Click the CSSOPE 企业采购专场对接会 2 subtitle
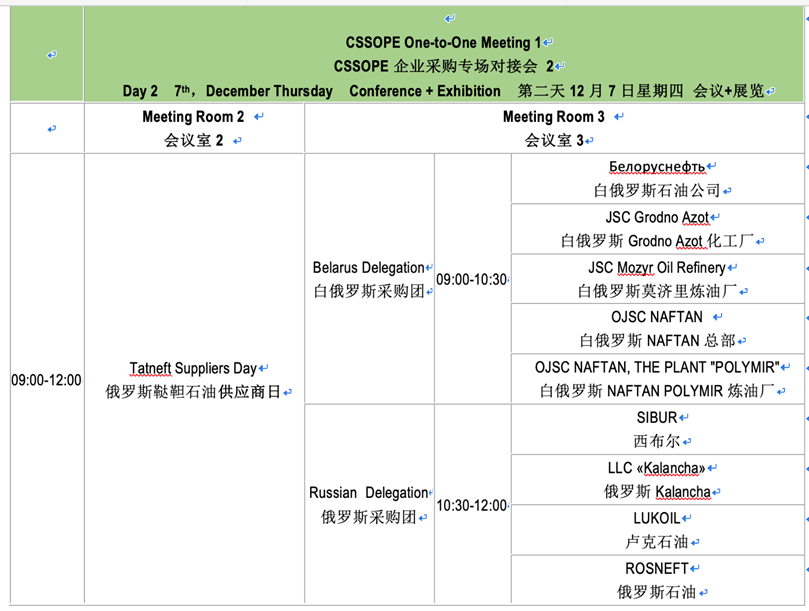 [x=443, y=67]
